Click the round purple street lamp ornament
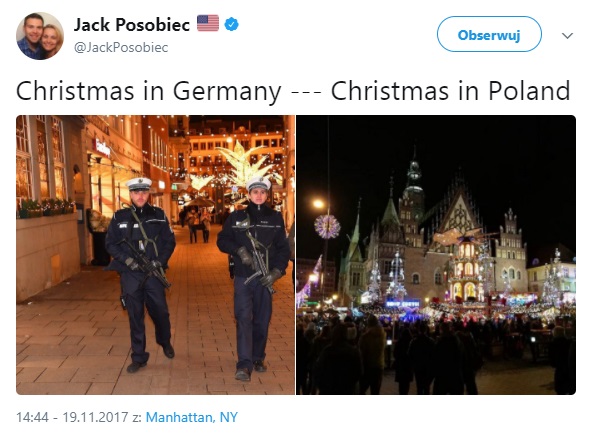Viewport: 613px width, 438px height. (x=327, y=226)
